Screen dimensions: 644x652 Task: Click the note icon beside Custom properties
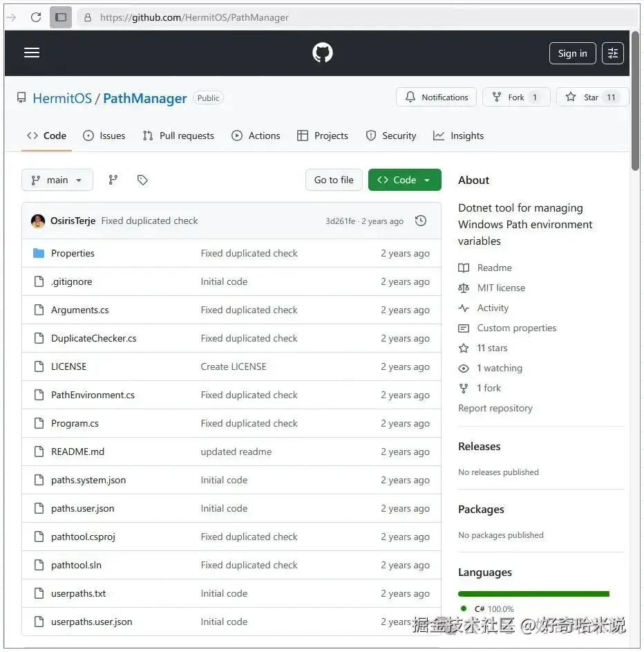464,328
